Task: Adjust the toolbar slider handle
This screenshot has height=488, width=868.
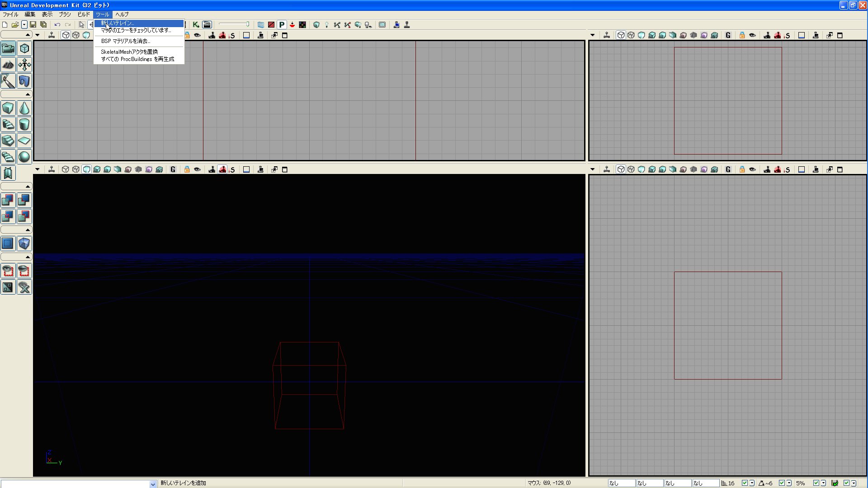Action: click(248, 24)
